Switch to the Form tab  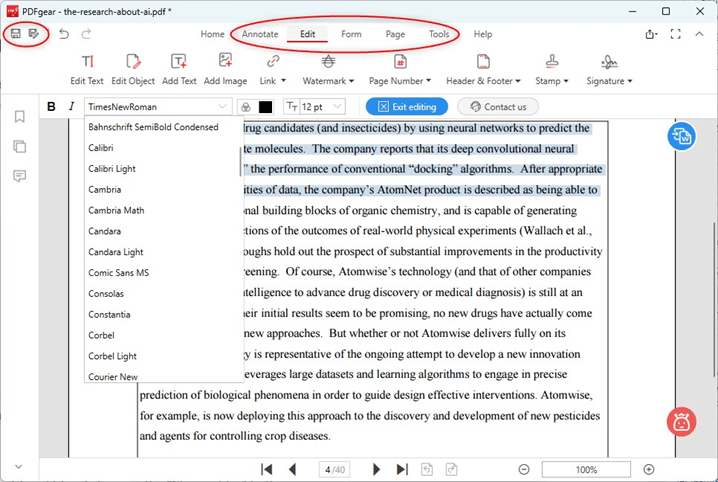(x=351, y=34)
